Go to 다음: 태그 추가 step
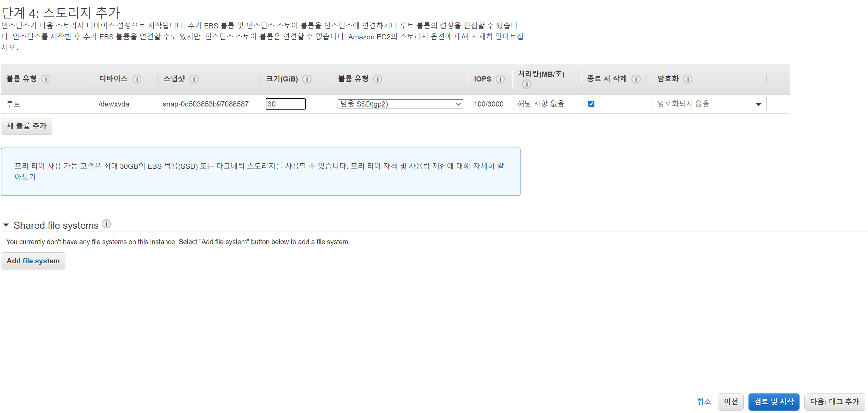The width and height of the screenshot is (868, 413). [834, 402]
